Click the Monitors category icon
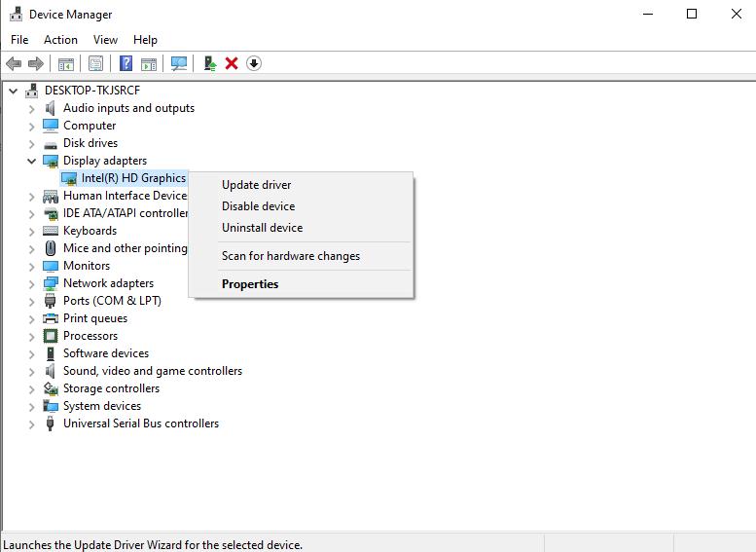Viewport: 756px width, 552px height. coord(51,266)
